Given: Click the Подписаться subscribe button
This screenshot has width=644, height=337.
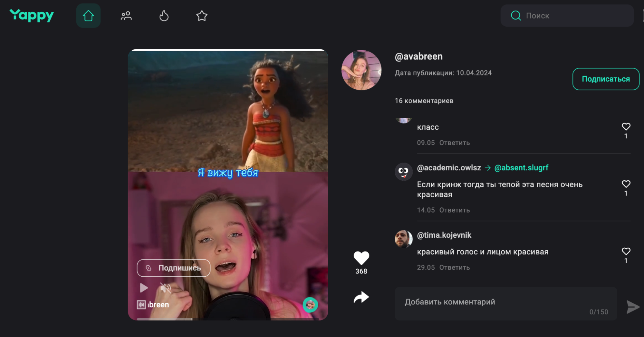Looking at the screenshot, I should [x=606, y=79].
